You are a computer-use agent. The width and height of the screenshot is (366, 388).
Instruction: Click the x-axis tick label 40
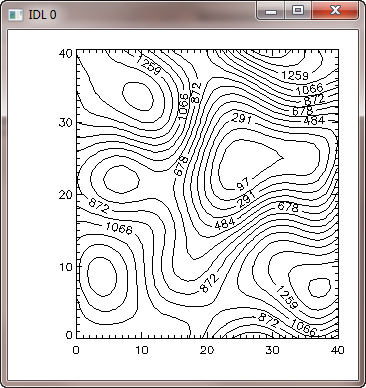click(x=337, y=350)
